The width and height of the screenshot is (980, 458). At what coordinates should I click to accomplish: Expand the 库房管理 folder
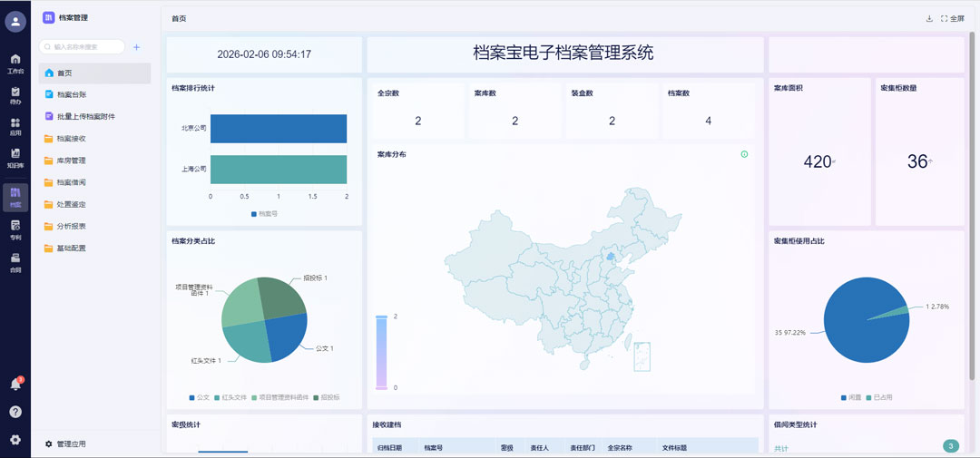[71, 161]
